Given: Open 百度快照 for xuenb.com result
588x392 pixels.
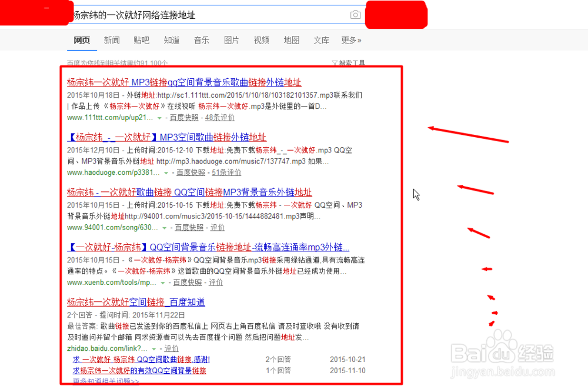Looking at the screenshot, I should [x=188, y=282].
